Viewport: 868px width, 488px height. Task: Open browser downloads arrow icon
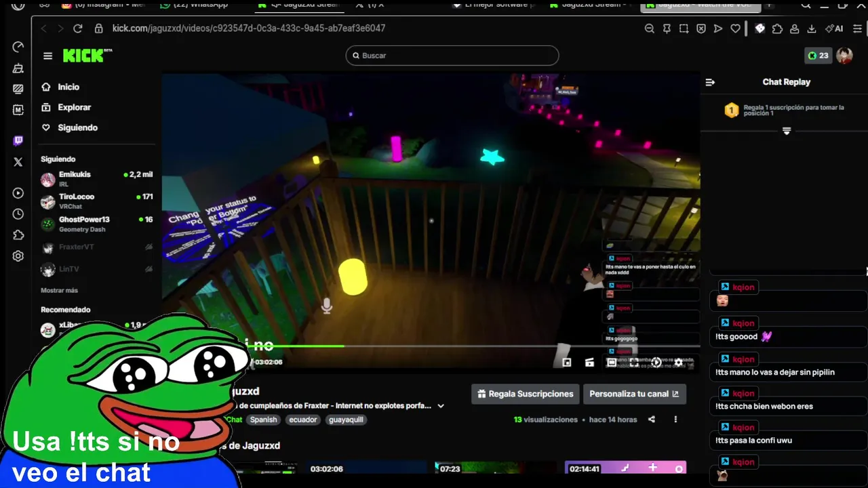point(812,28)
